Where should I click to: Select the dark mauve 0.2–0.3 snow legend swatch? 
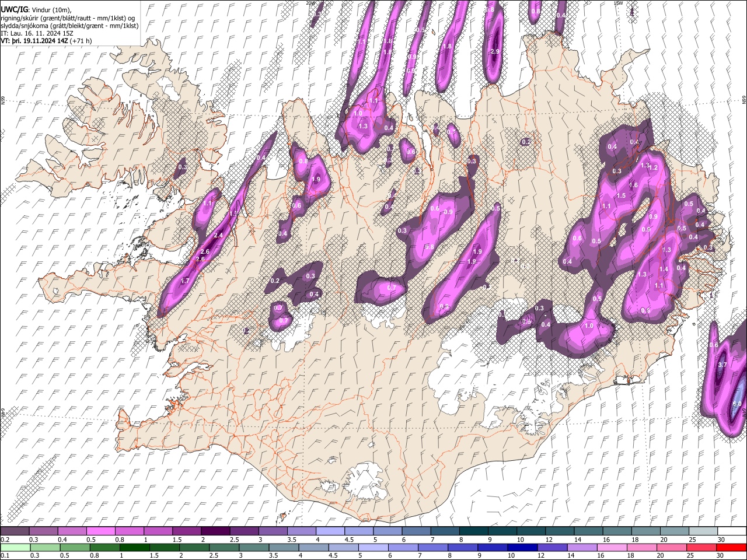point(15,531)
